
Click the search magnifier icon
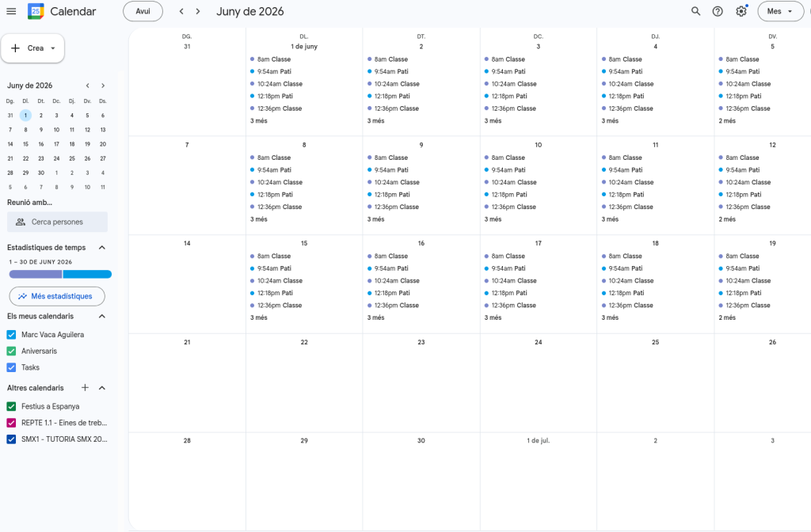tap(695, 11)
